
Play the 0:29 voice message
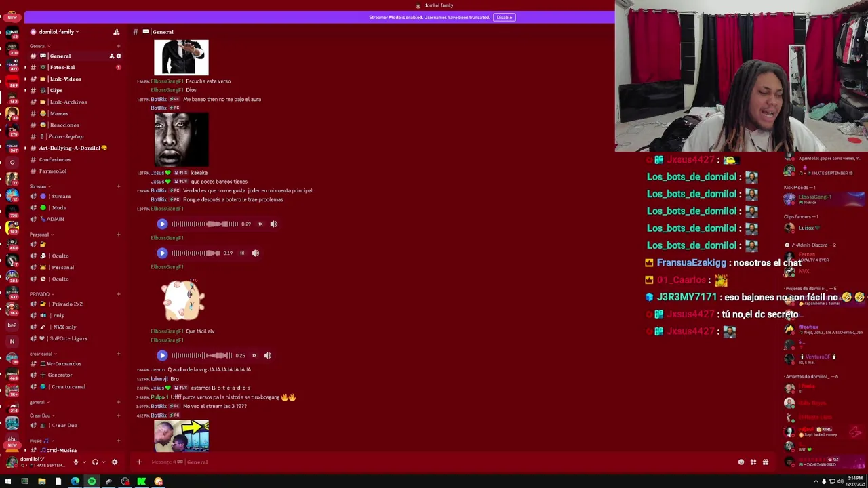pos(162,224)
